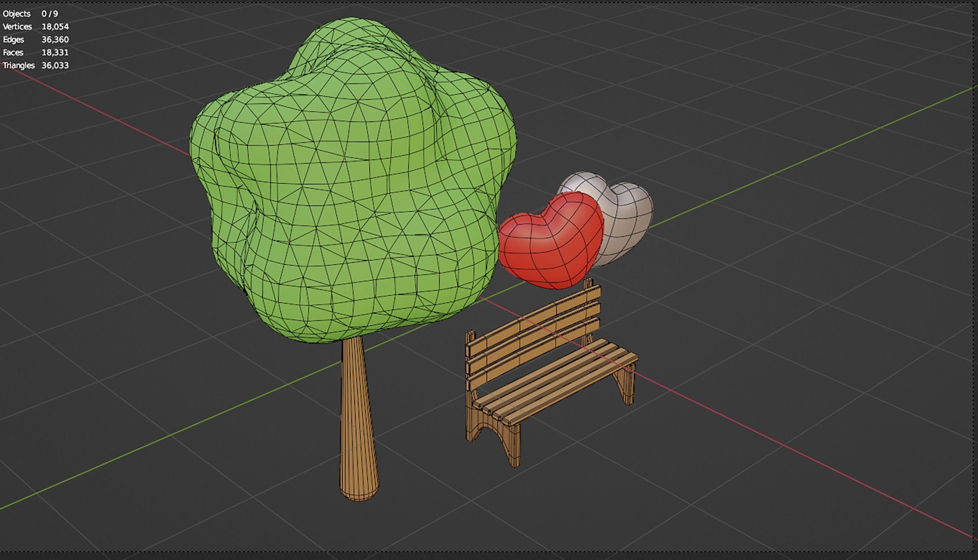
Task: Click the "Faces 18,331" statistics line
Action: point(36,52)
